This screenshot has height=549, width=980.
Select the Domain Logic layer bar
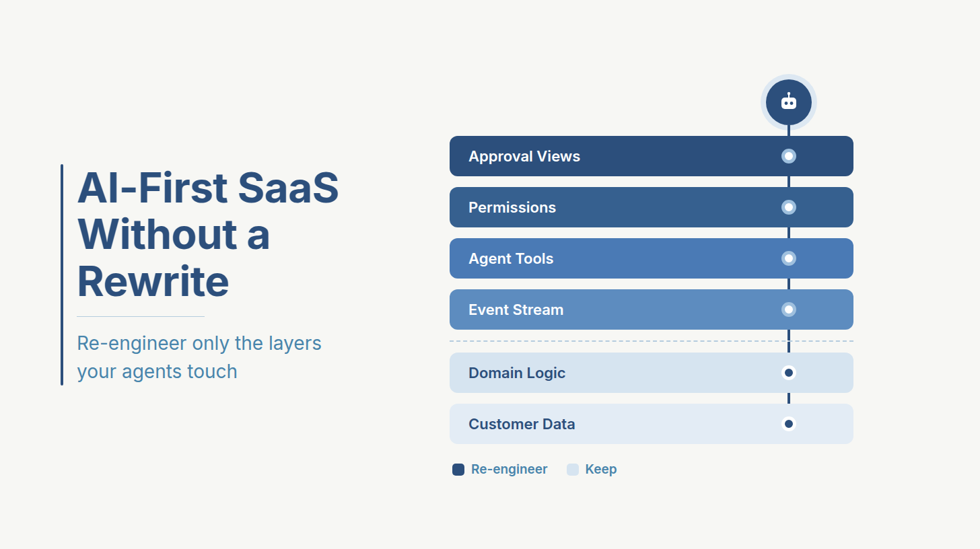[x=652, y=373]
